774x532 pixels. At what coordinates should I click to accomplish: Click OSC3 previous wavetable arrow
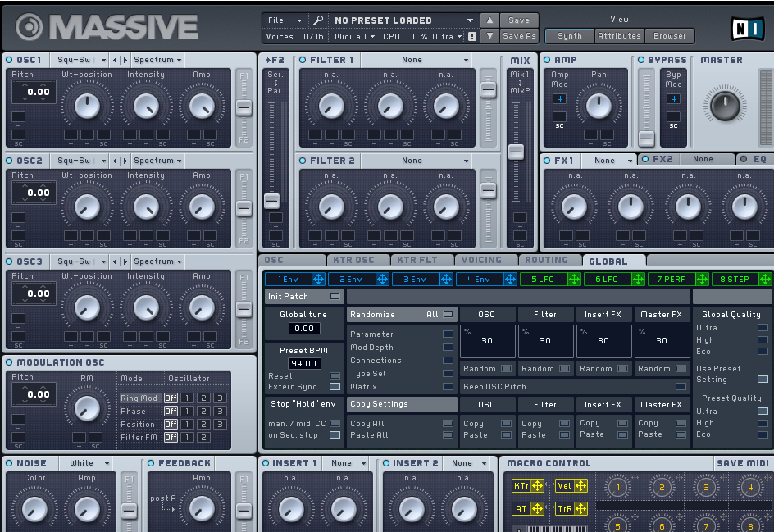[115, 261]
